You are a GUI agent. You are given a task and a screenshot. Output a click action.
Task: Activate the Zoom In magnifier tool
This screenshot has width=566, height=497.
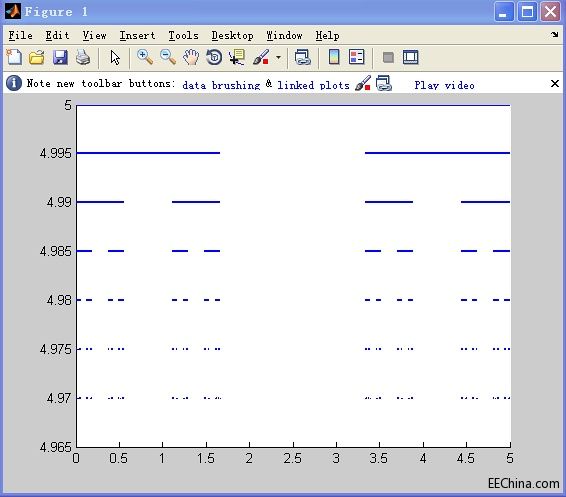pyautogui.click(x=145, y=57)
